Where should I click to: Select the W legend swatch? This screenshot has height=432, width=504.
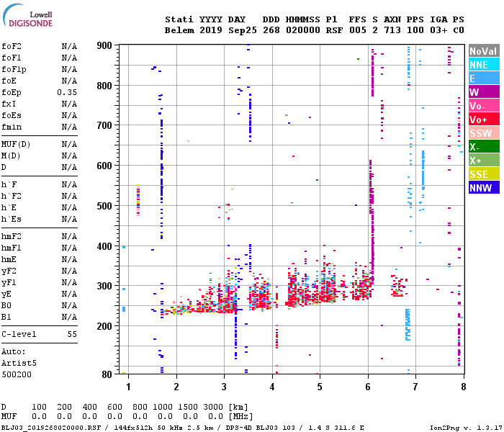point(484,92)
